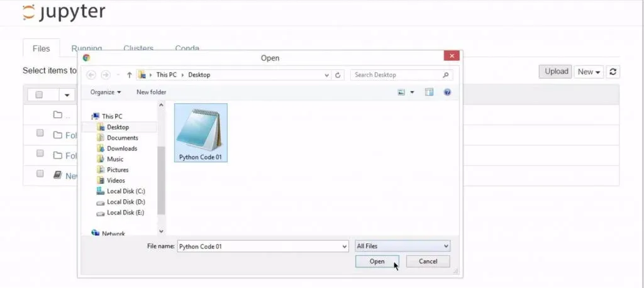644x288 pixels.
Task: Click the Open button in dialog
Action: (x=377, y=262)
